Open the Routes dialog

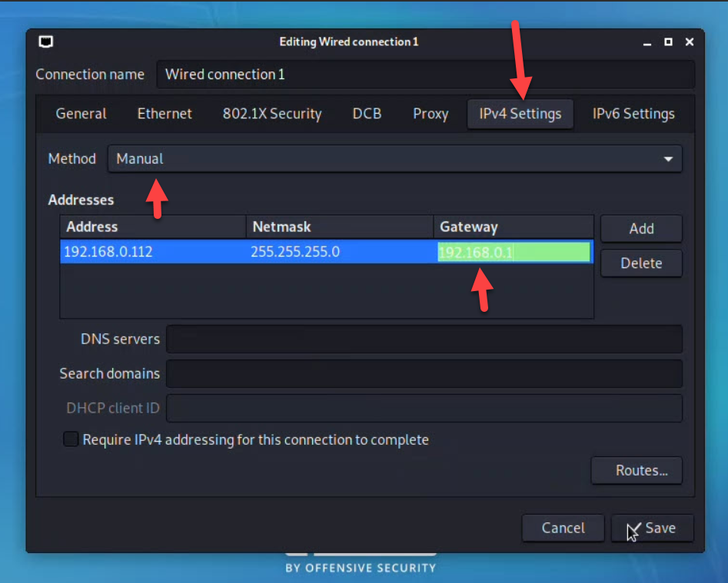(x=637, y=470)
